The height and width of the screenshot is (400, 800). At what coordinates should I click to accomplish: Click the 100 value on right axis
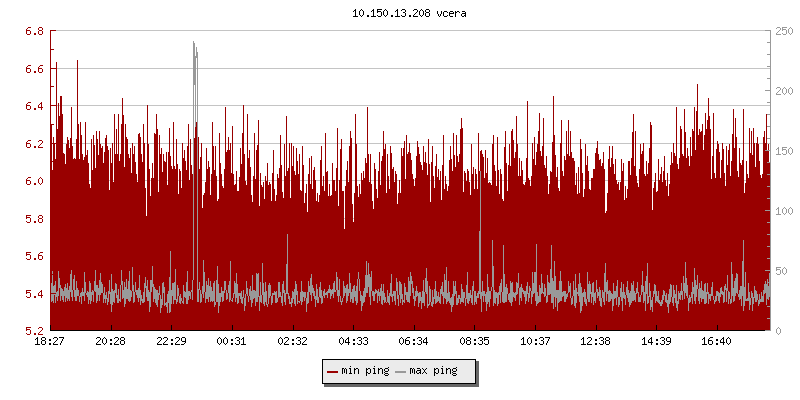[x=783, y=211]
